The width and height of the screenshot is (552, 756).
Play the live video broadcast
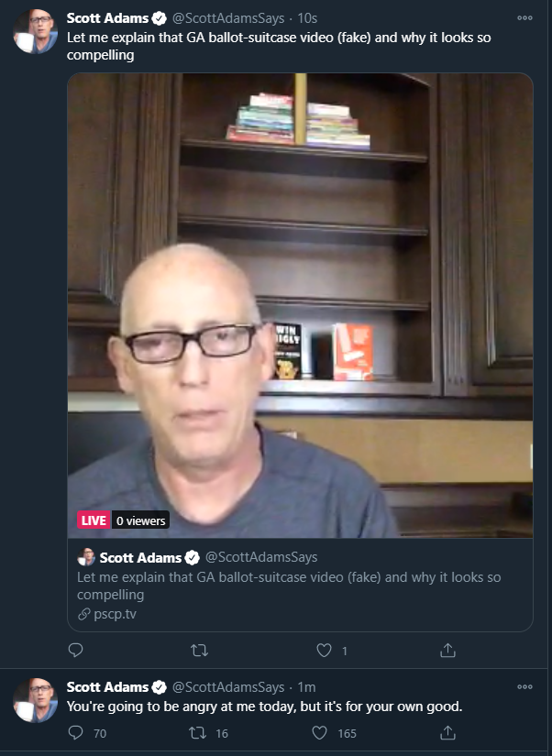coord(300,305)
